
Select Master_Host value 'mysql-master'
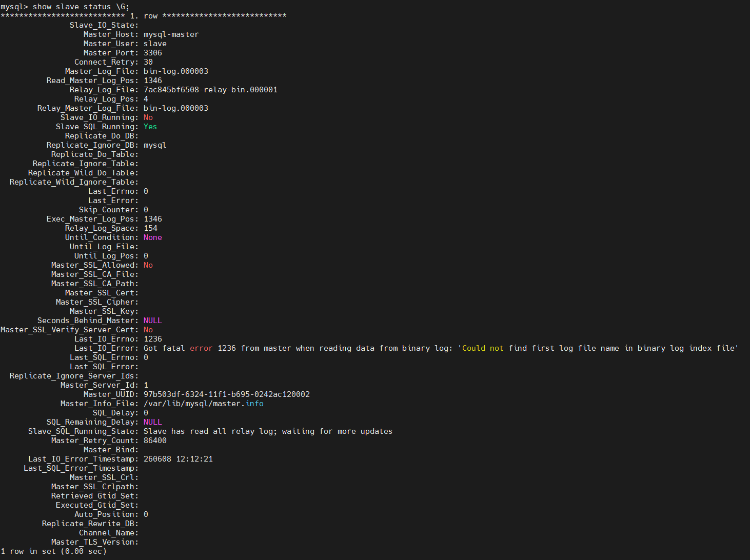point(171,34)
